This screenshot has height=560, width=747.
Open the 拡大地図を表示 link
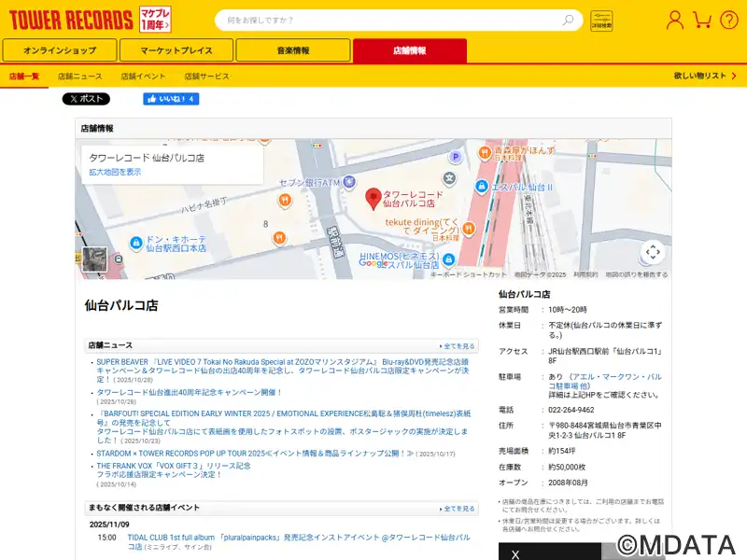[115, 172]
